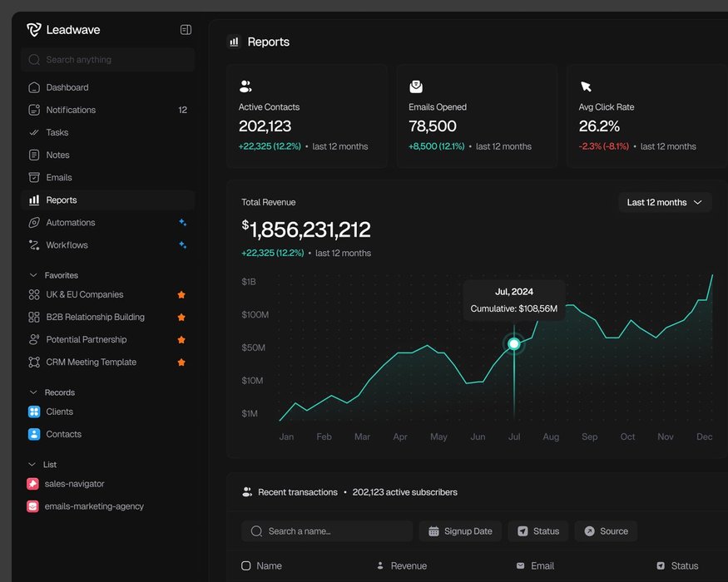Go to Notifications in the sidebar
The width and height of the screenshot is (728, 582).
tap(71, 110)
